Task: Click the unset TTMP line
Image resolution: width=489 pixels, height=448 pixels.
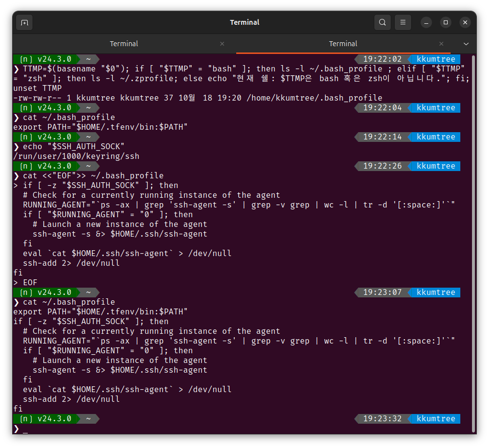Action: pyautogui.click(x=37, y=88)
